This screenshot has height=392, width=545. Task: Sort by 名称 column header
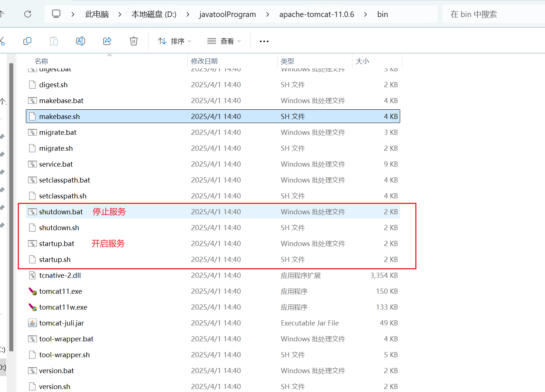[x=41, y=61]
